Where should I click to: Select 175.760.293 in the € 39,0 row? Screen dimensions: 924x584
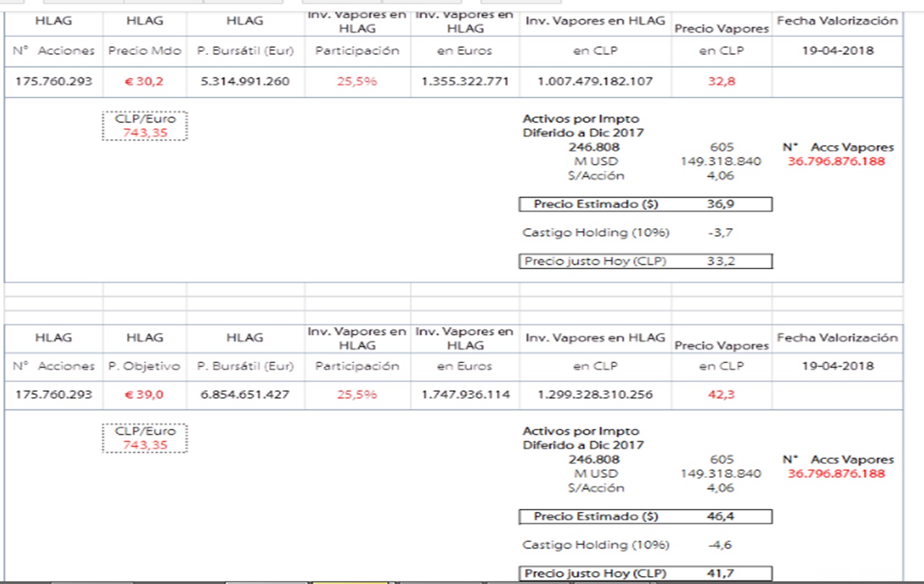pyautogui.click(x=53, y=395)
